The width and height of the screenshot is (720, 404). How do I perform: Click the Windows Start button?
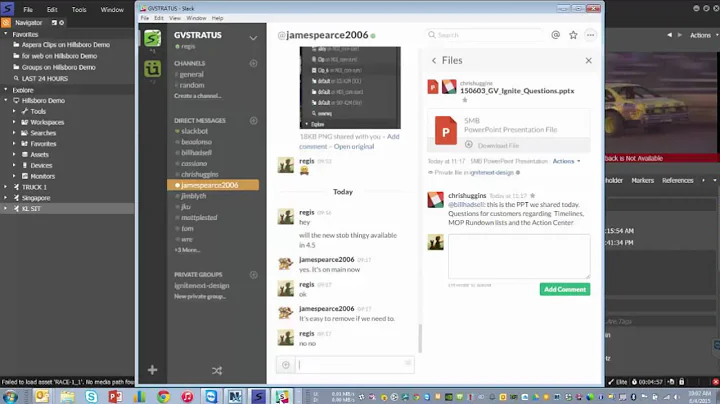pyautogui.click(x=10, y=396)
